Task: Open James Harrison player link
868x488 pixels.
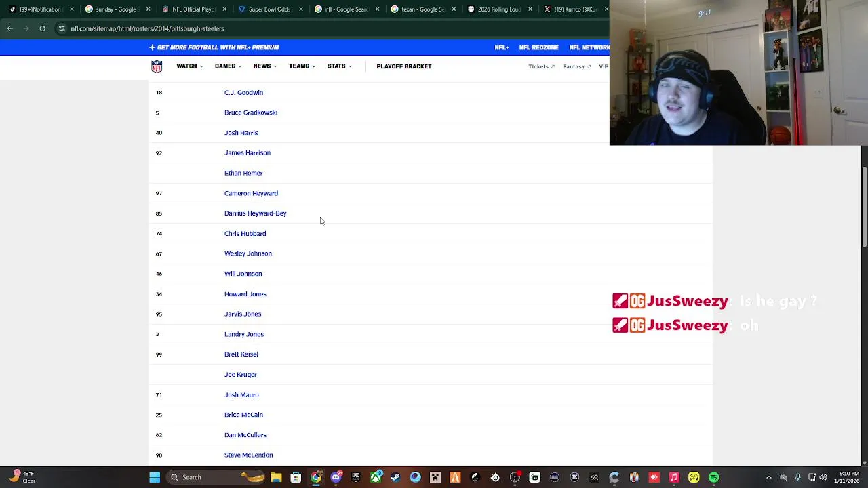Action: pos(248,152)
